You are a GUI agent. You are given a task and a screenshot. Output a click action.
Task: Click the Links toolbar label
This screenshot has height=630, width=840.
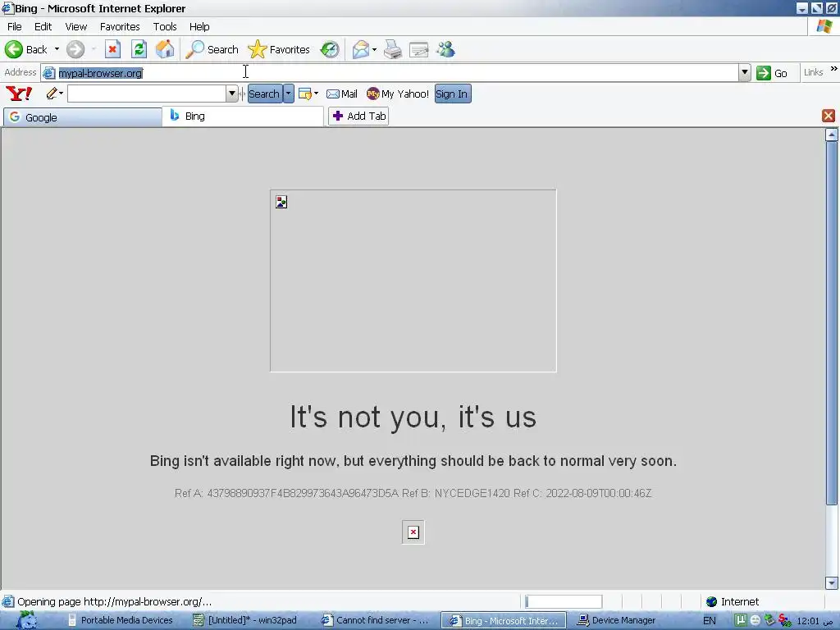click(x=813, y=72)
